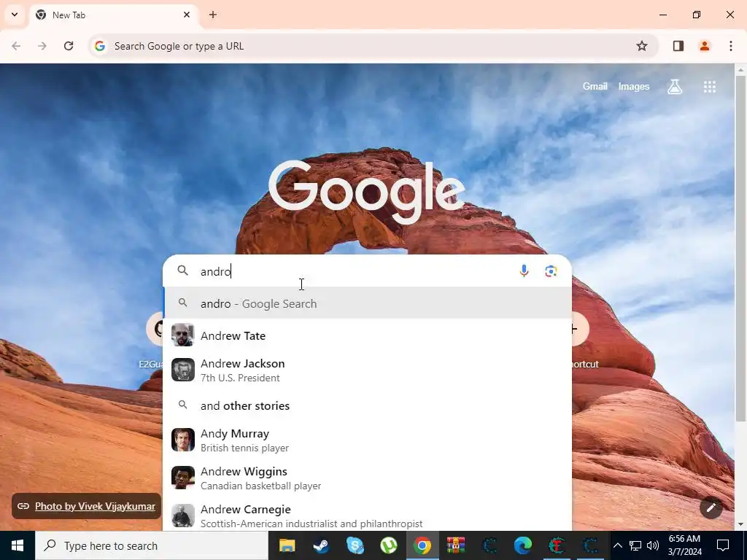747x560 pixels.
Task: Click the Chrome taskbar icon
Action: [422, 545]
